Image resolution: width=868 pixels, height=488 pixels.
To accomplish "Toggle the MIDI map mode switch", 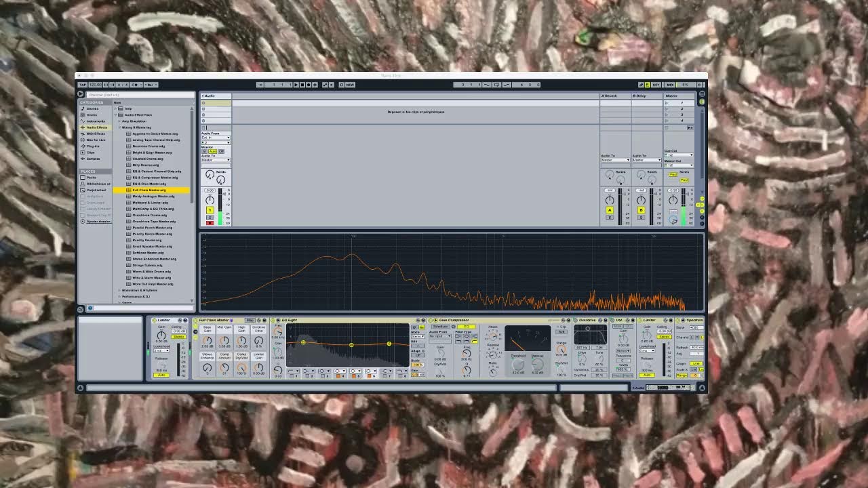I will (x=670, y=85).
